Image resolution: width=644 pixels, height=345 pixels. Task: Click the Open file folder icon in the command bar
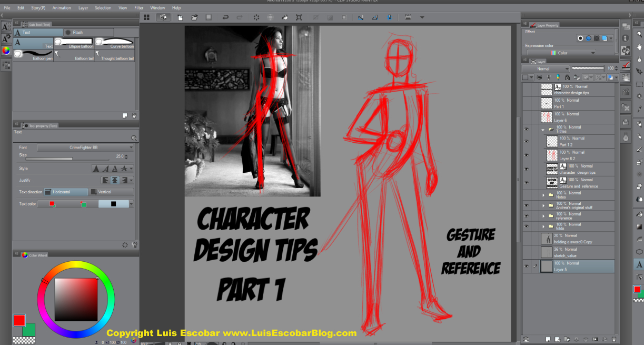tap(195, 17)
